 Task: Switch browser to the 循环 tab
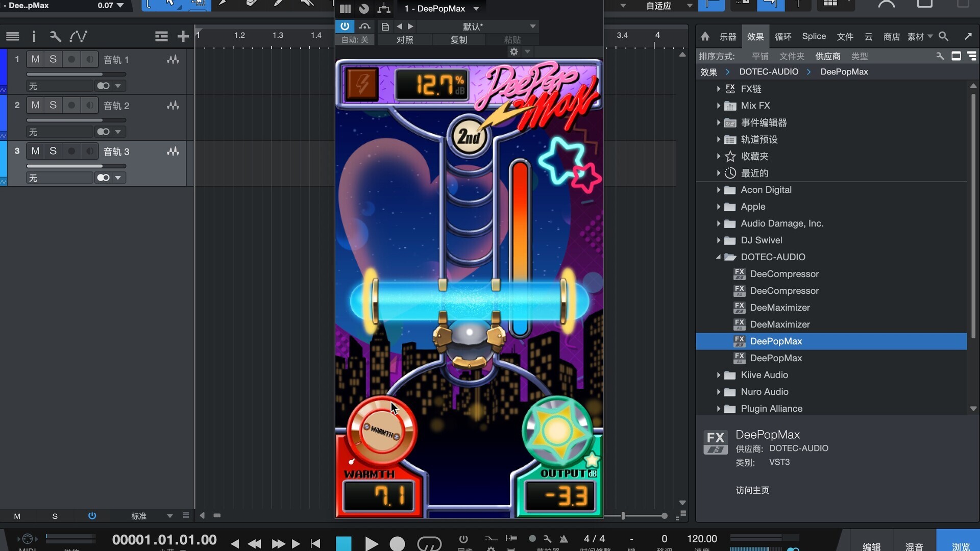coord(783,36)
